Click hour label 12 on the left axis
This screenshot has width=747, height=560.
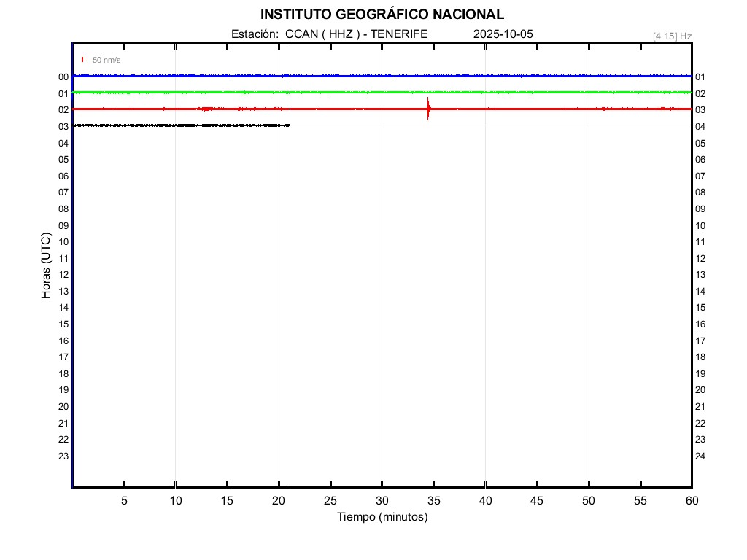click(x=63, y=275)
